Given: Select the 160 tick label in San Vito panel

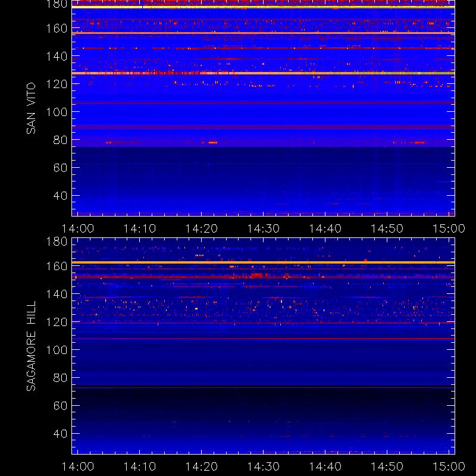Looking at the screenshot, I should coord(57,29).
